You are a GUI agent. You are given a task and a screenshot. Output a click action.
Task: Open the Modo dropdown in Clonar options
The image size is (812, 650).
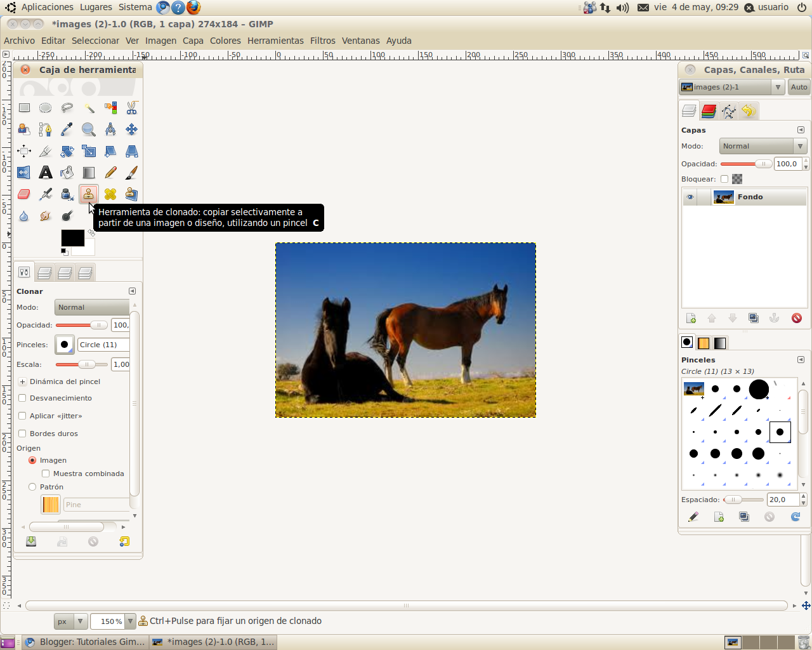click(x=92, y=307)
